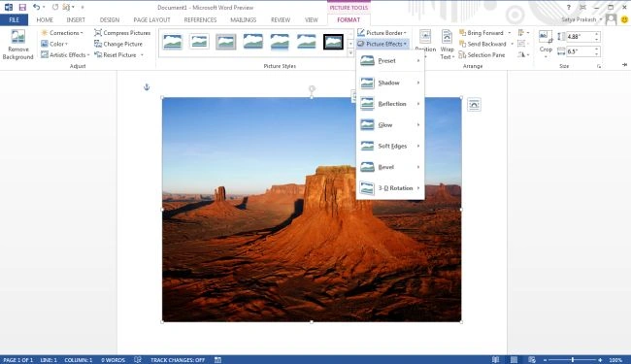Open the Shadow submenu
This screenshot has height=364, width=631.
(390, 83)
